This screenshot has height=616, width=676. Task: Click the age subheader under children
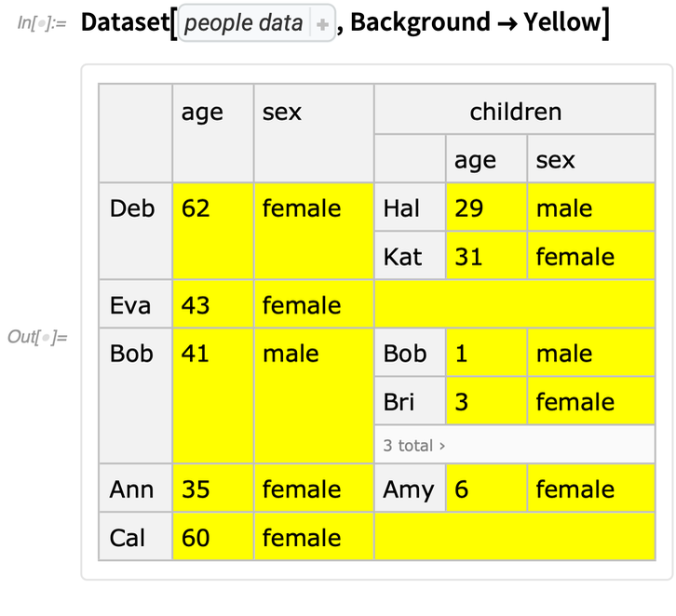pos(475,160)
